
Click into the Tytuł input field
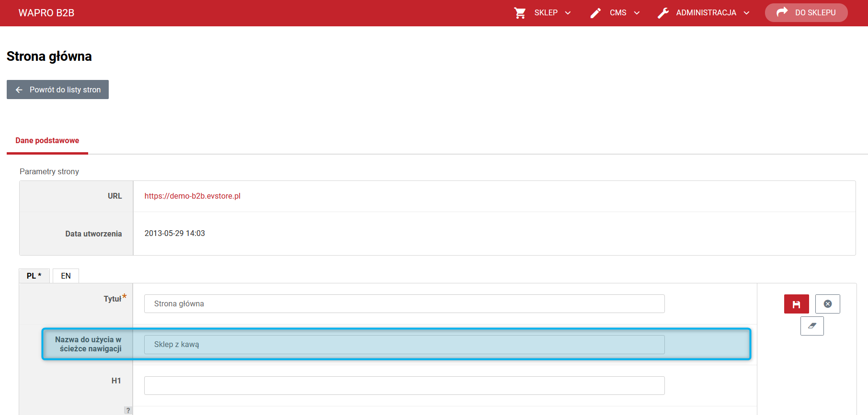(404, 304)
